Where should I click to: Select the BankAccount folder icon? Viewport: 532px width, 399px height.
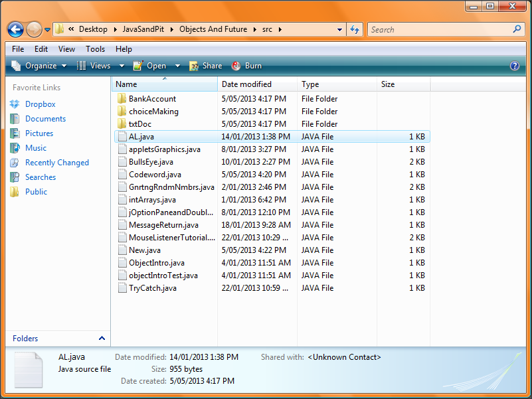pos(121,99)
